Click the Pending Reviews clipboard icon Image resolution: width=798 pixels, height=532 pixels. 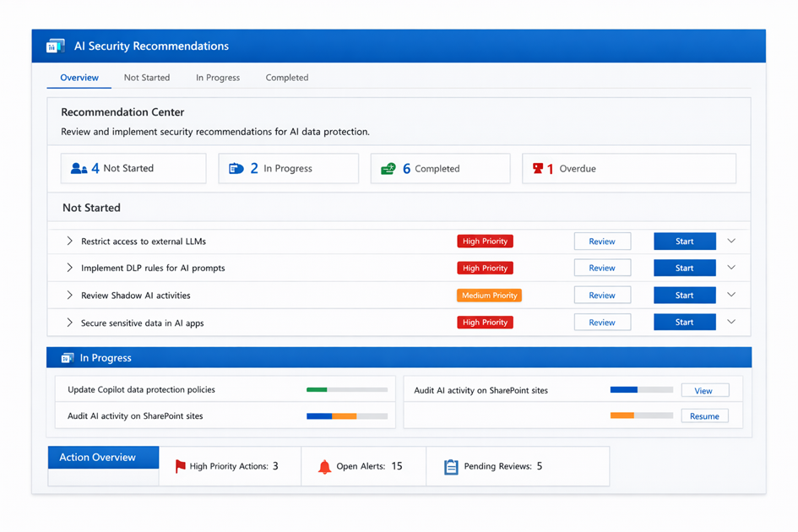[x=451, y=467]
